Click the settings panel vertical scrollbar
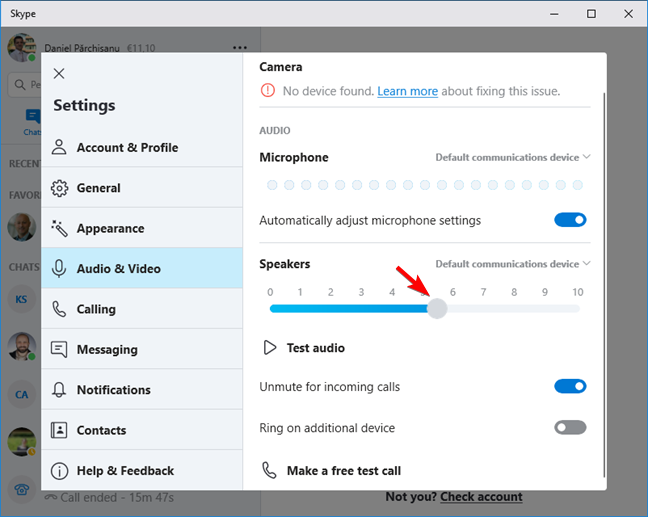The height and width of the screenshot is (517, 648). point(604,284)
